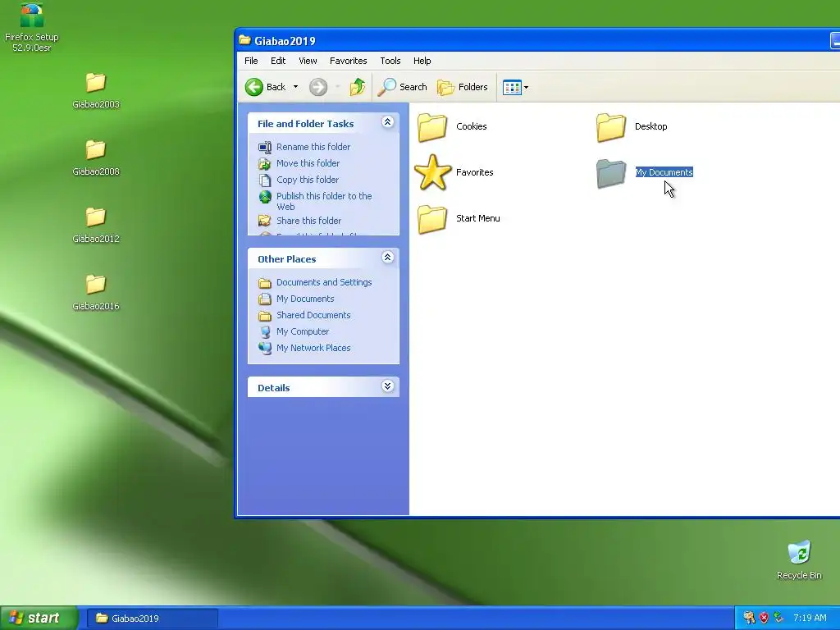Open Search from the toolbar
The height and width of the screenshot is (630, 840).
pyautogui.click(x=402, y=87)
